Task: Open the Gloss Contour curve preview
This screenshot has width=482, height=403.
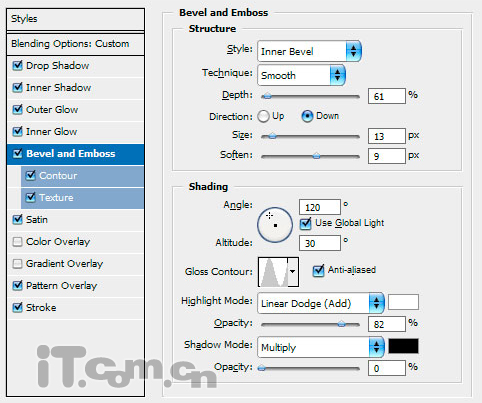Action: pyautogui.click(x=273, y=272)
